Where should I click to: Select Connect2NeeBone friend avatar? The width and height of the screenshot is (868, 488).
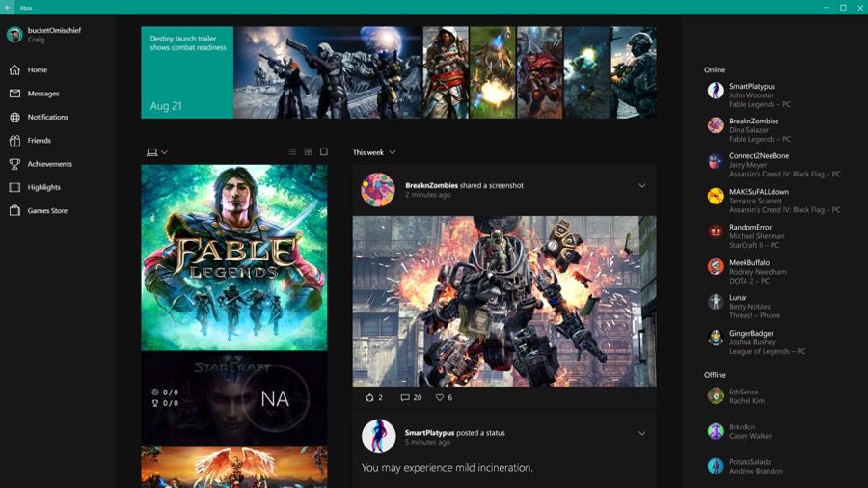click(x=716, y=161)
